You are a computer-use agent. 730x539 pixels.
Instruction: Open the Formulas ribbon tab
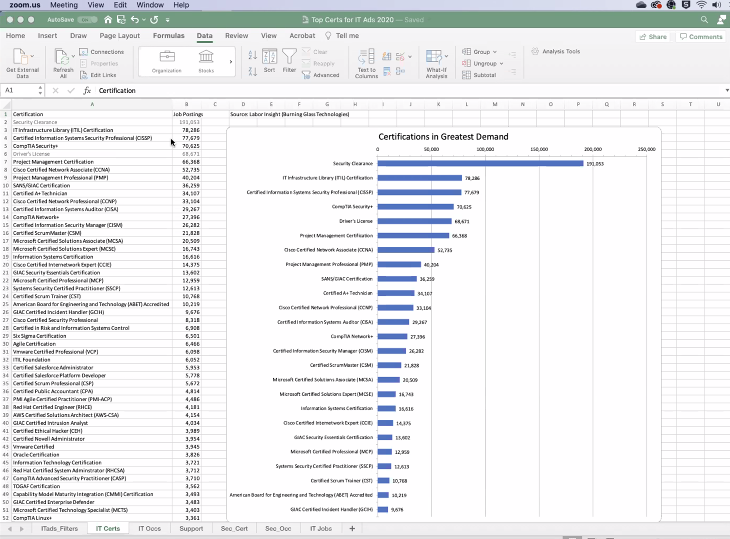pos(169,35)
